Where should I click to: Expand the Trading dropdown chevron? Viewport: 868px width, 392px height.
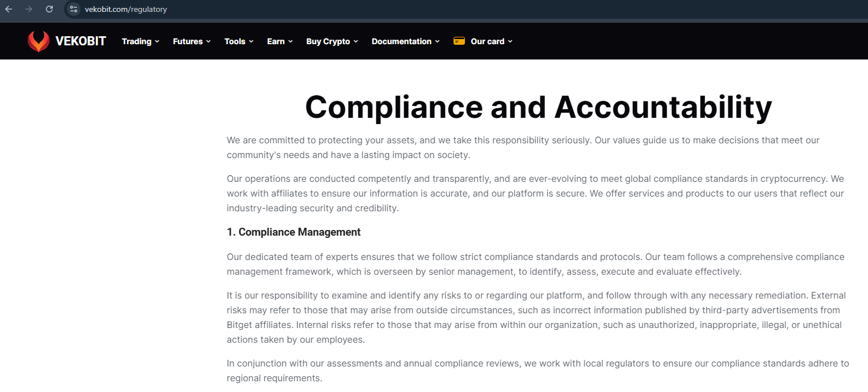coord(157,41)
